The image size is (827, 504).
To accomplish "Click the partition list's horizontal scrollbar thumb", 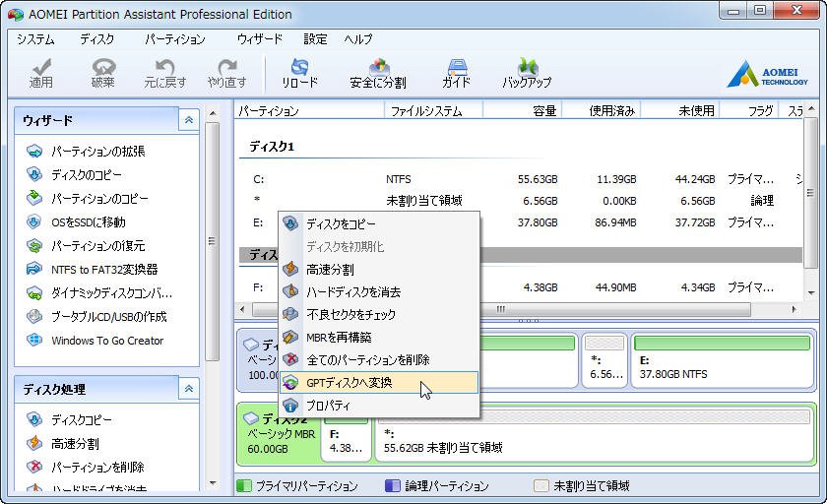I will (x=501, y=309).
